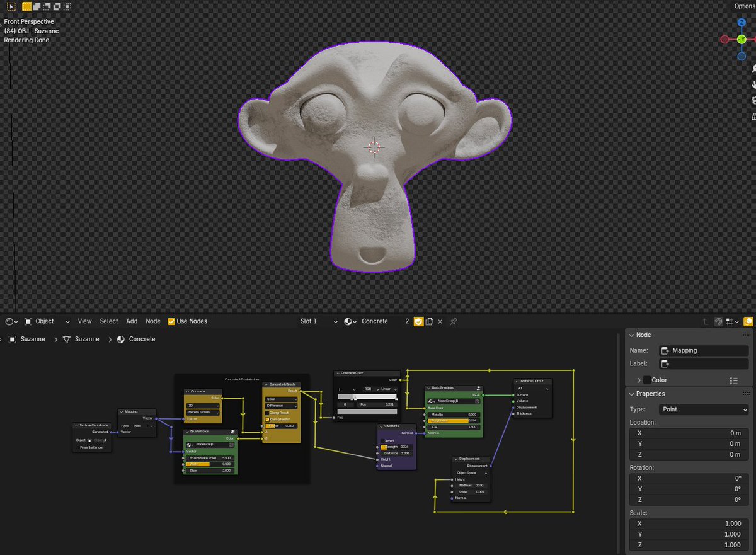756x555 pixels.
Task: Click the negative Z blue gizmo handle
Action: (x=742, y=55)
